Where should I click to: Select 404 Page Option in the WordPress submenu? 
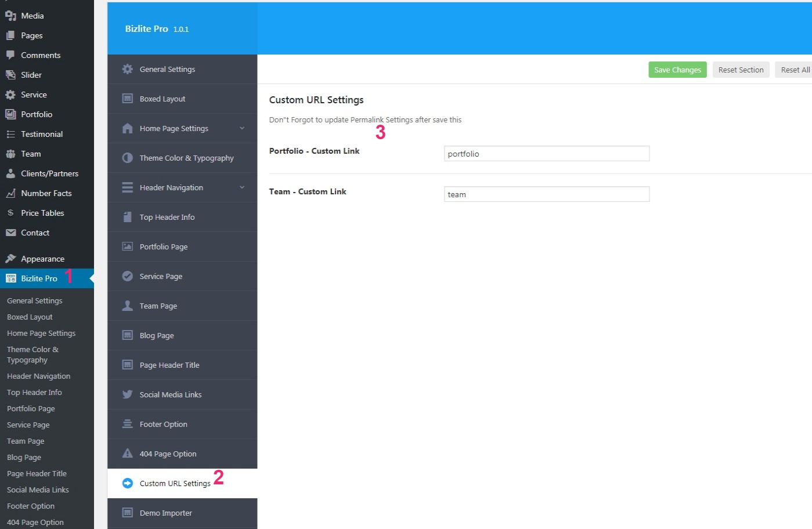(x=35, y=522)
